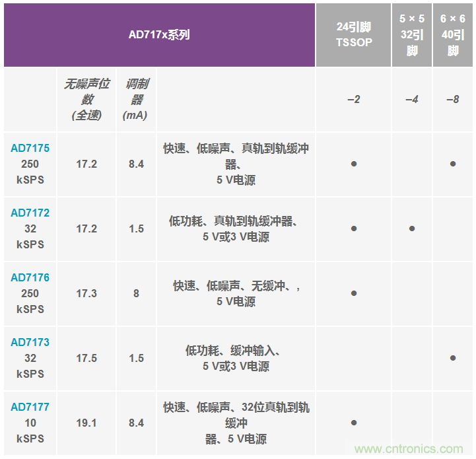The height and width of the screenshot is (459, 476).
Task: Click the 调制器 (mA) column heading
Action: pos(136,99)
